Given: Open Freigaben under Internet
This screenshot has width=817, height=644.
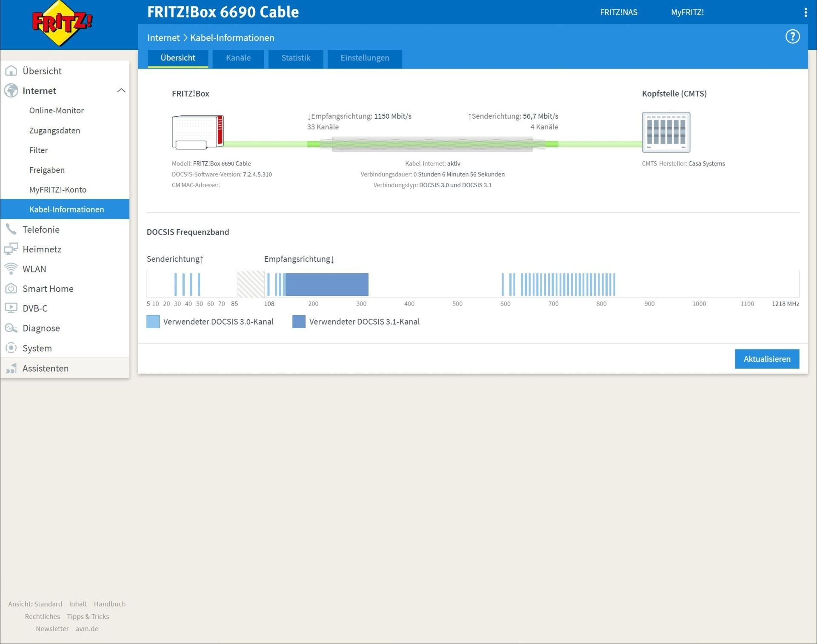Looking at the screenshot, I should point(47,170).
